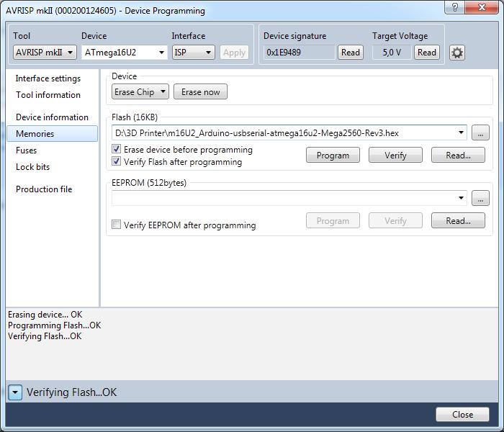Collapse the status log arrow beside Verifying Flash
The height and width of the screenshot is (432, 504).
[x=15, y=392]
